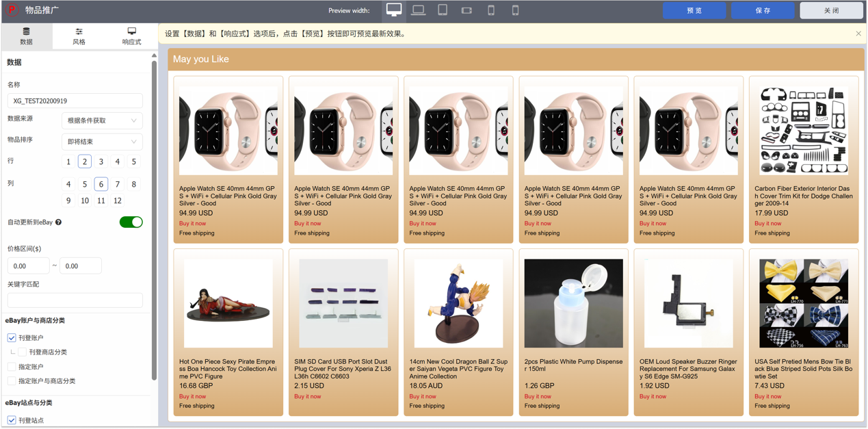Click the red P app logo
Screen dimensions: 868x429
tap(11, 10)
